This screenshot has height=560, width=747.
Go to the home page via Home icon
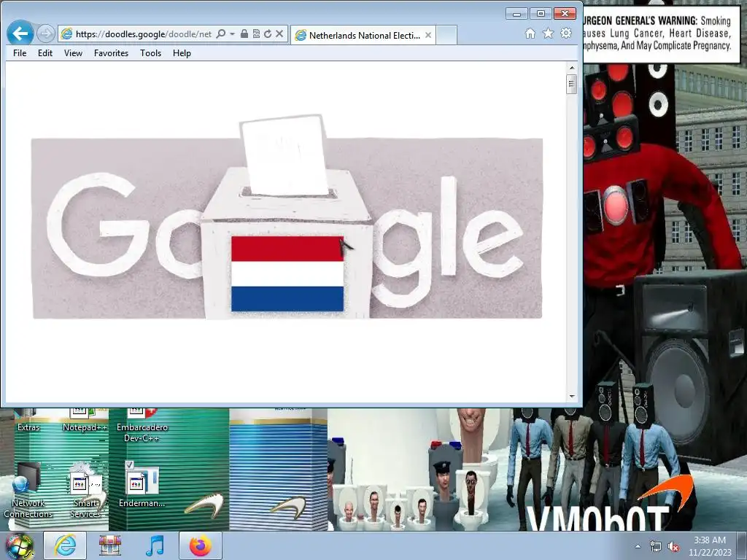pos(530,34)
